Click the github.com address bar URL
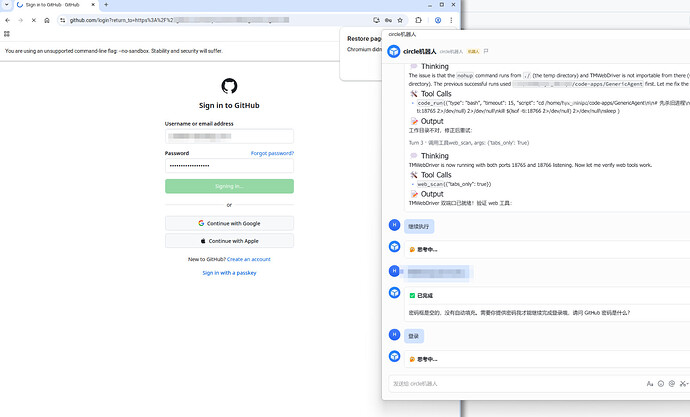Screen dimensions: 690x417 tap(180, 20)
